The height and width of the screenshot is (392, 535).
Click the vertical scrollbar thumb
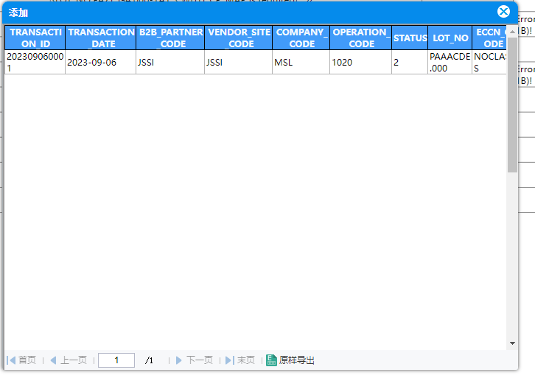tap(512, 105)
